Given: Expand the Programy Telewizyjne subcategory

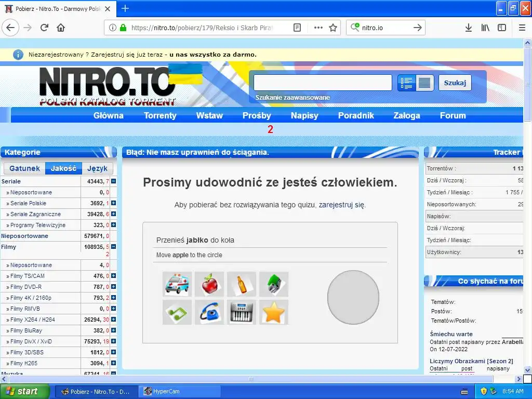Looking at the screenshot, I should pos(114,224).
